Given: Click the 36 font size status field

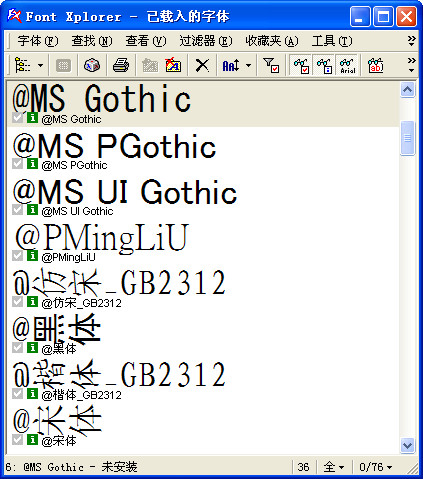Looking at the screenshot, I should 303,467.
